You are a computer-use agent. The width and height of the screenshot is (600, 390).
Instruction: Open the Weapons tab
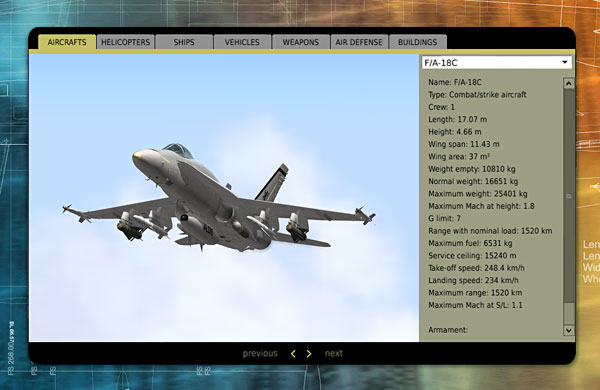301,42
